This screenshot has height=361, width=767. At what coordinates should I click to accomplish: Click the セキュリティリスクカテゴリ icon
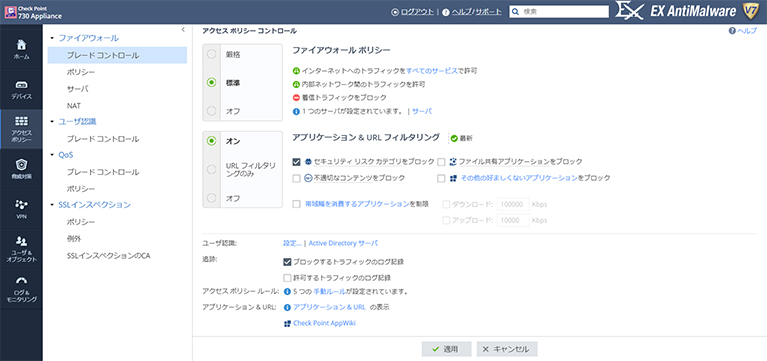click(x=308, y=161)
